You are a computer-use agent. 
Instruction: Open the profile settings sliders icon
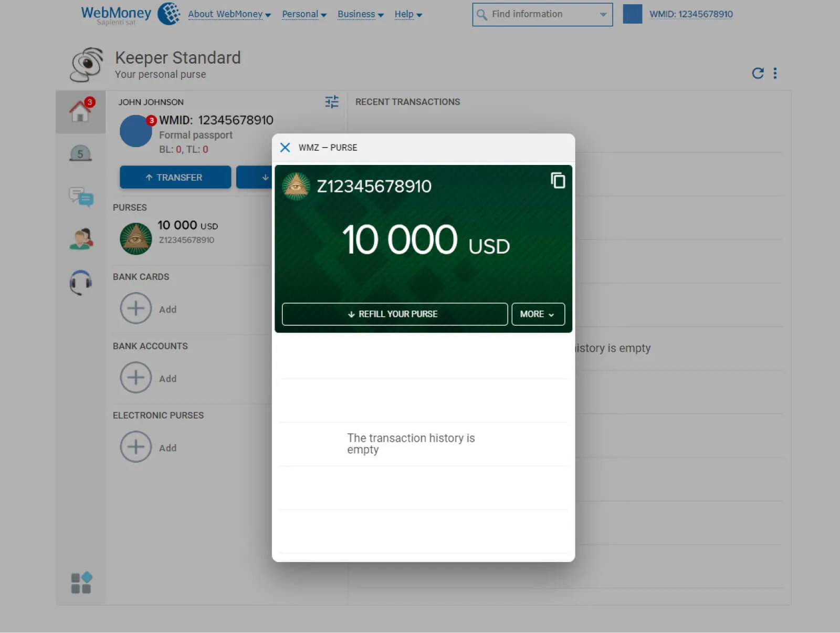332,102
